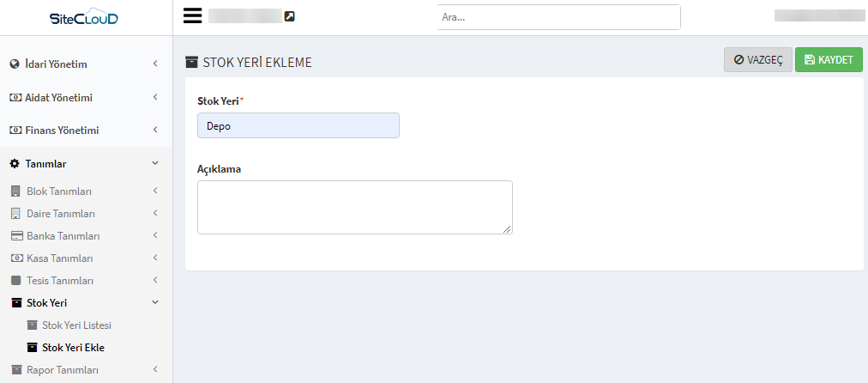Collapse the Stok Yeri submenu chevron
Viewport: 868px width, 383px height.
click(x=155, y=302)
